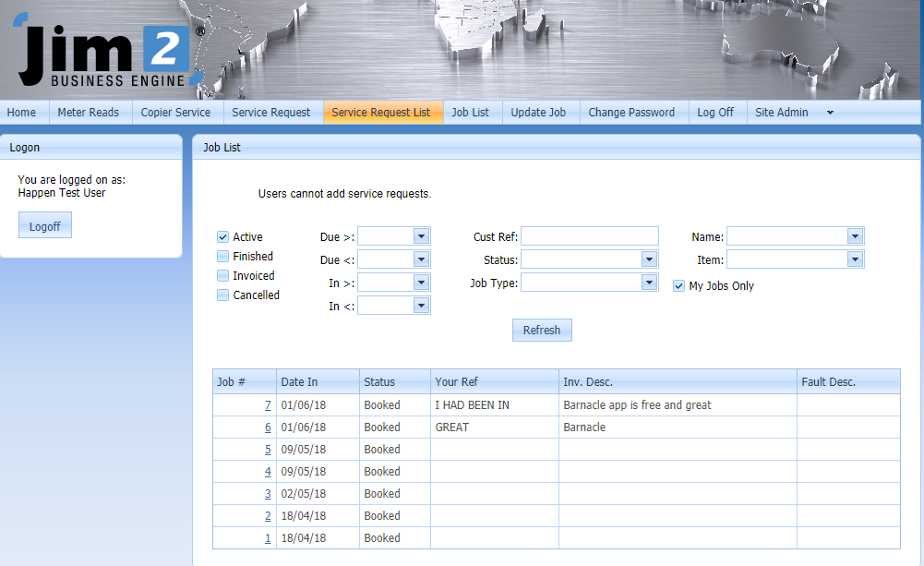Enable the Finished filter
This screenshot has height=566, width=924.
[222, 256]
